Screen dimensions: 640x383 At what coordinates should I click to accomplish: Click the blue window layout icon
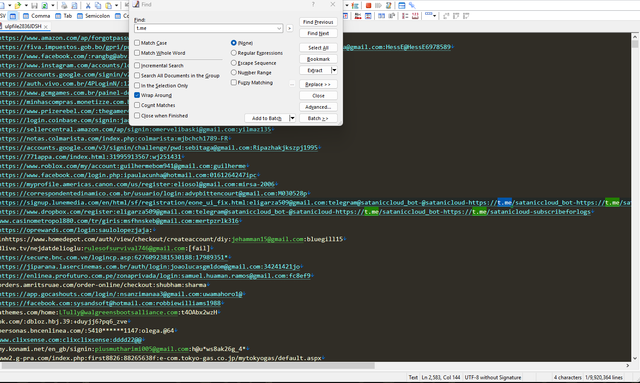402,5
